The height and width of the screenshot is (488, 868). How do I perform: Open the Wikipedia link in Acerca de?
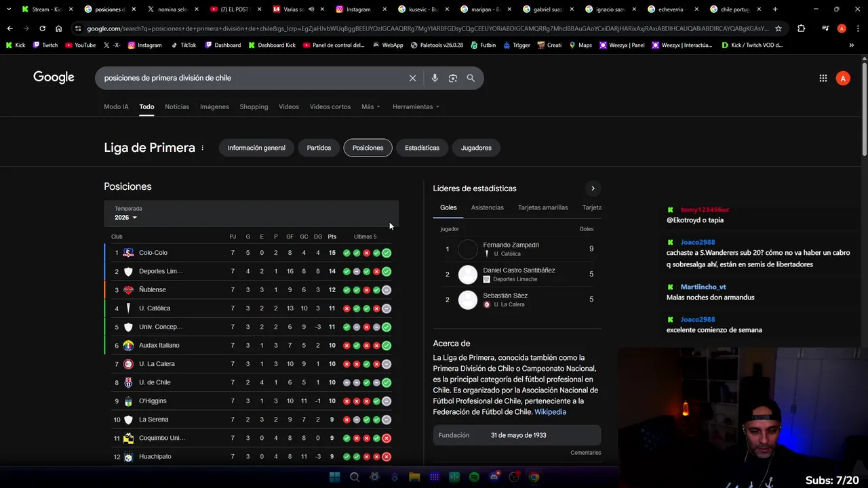tap(550, 412)
